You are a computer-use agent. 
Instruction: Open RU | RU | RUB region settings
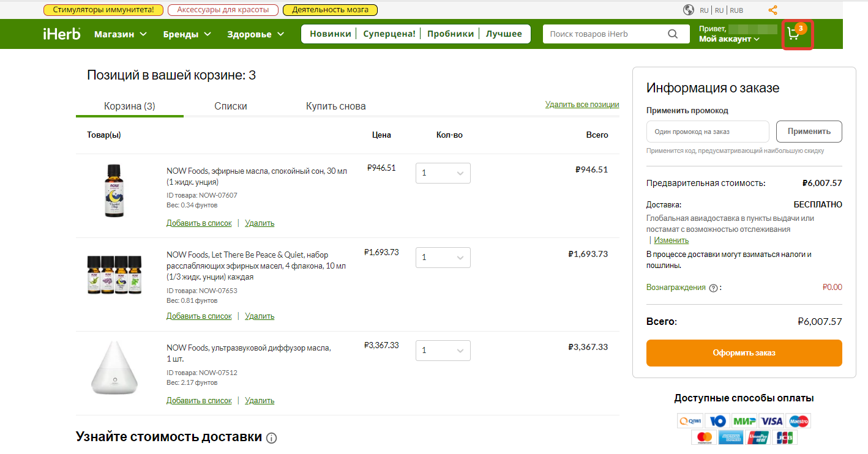click(x=722, y=10)
